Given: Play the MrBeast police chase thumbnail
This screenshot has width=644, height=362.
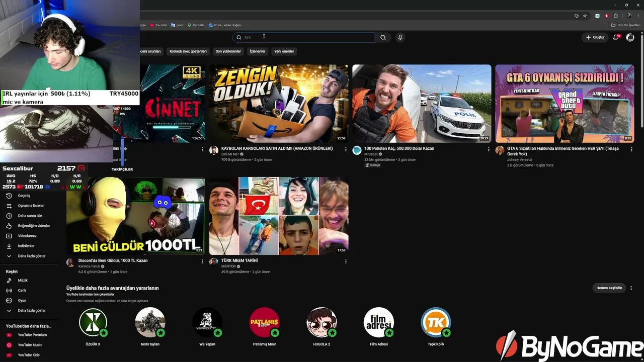Looking at the screenshot, I should pos(422,104).
